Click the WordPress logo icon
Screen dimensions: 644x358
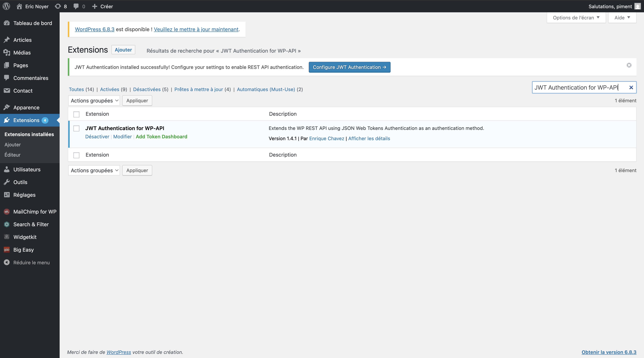(6, 6)
